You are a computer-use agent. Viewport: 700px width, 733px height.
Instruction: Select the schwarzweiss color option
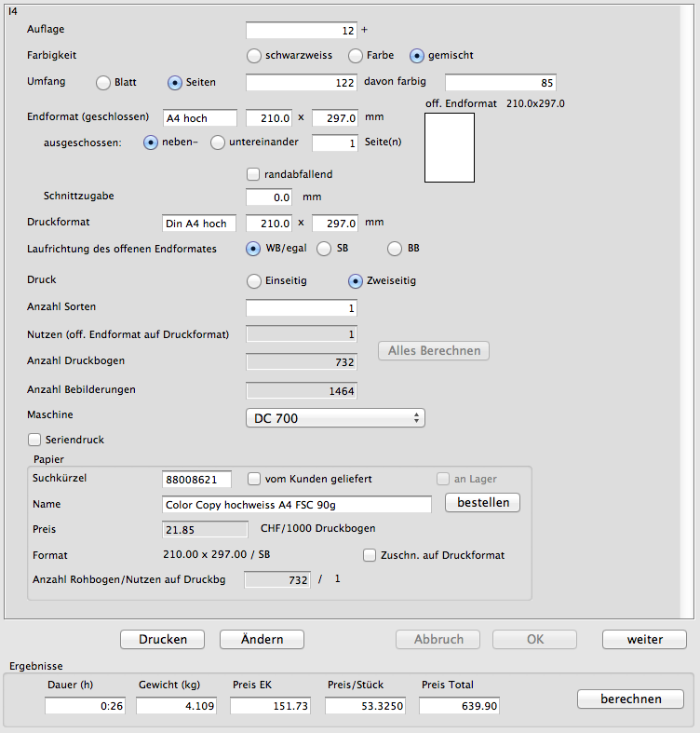[254, 55]
